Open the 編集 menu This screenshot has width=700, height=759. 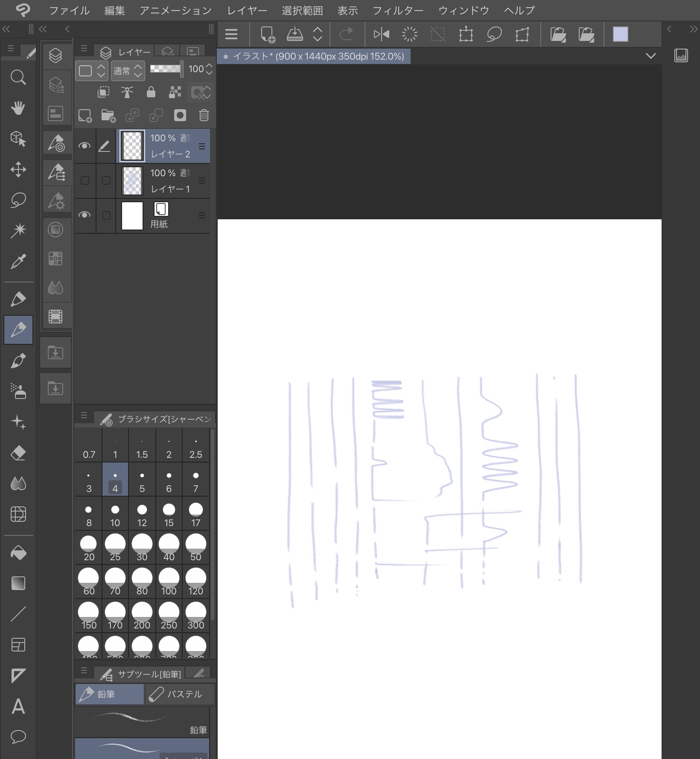115,10
